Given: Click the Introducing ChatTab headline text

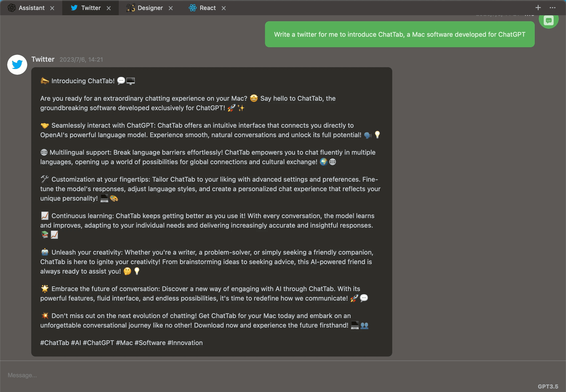Looking at the screenshot, I should [83, 81].
